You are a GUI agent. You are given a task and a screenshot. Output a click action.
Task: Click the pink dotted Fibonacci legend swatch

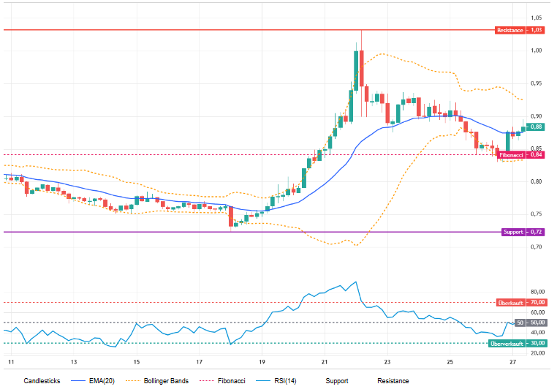[207, 381]
